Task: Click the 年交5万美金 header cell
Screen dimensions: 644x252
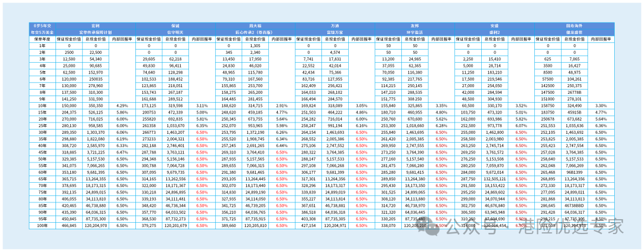Action: pos(43,31)
